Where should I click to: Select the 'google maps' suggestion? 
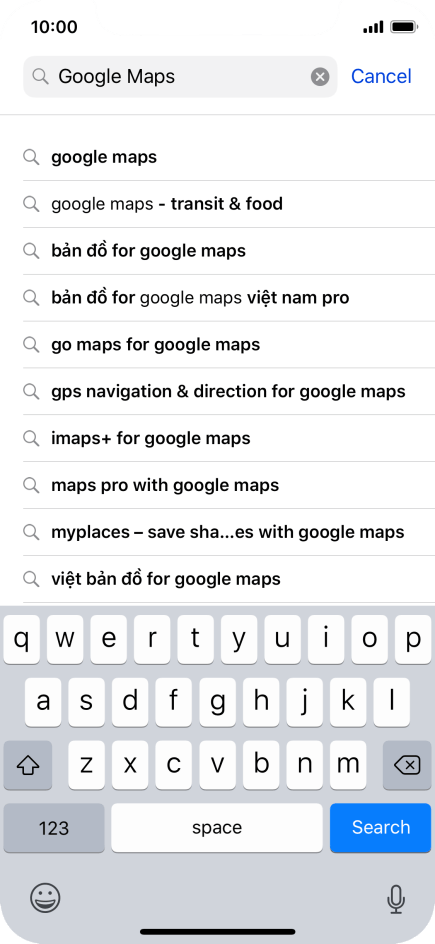tap(229, 157)
